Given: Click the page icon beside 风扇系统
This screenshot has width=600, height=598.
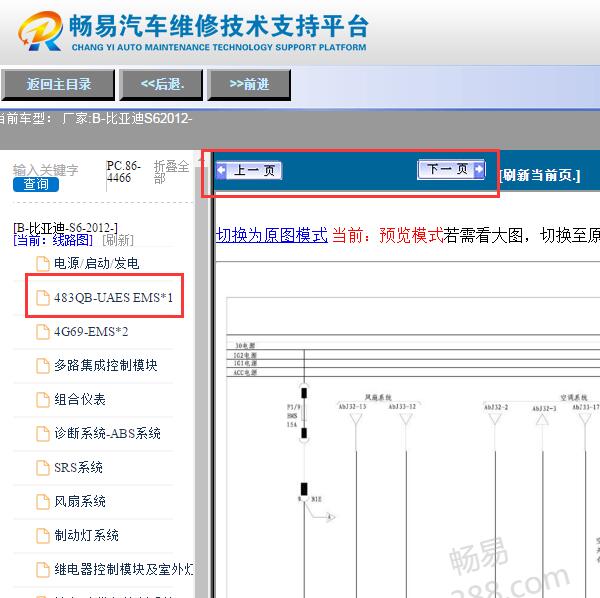Looking at the screenshot, I should click(x=42, y=502).
